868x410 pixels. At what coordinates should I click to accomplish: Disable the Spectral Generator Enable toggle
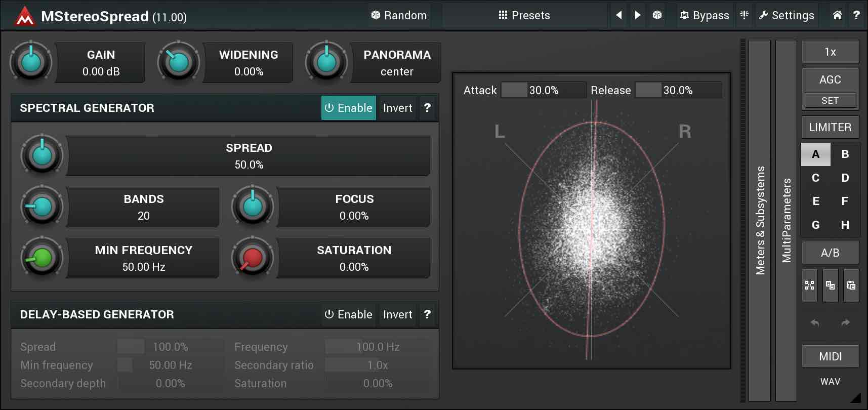coord(348,108)
